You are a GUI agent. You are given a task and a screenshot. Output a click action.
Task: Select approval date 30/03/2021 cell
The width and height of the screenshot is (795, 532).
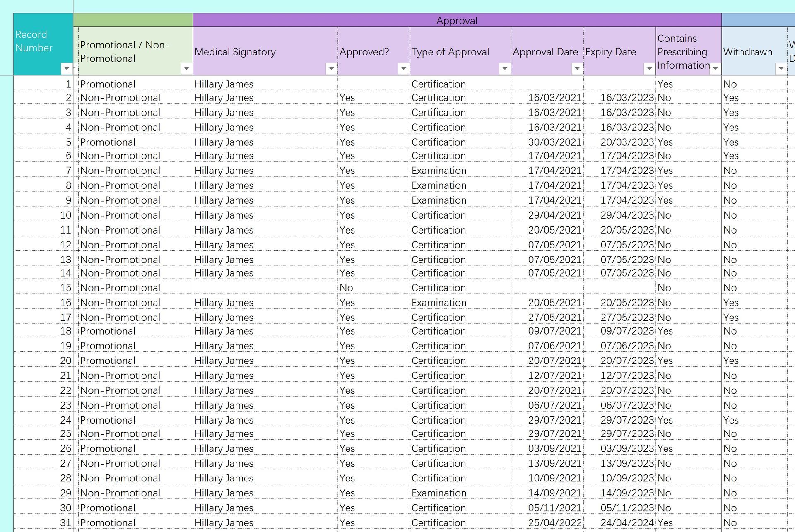(547, 142)
